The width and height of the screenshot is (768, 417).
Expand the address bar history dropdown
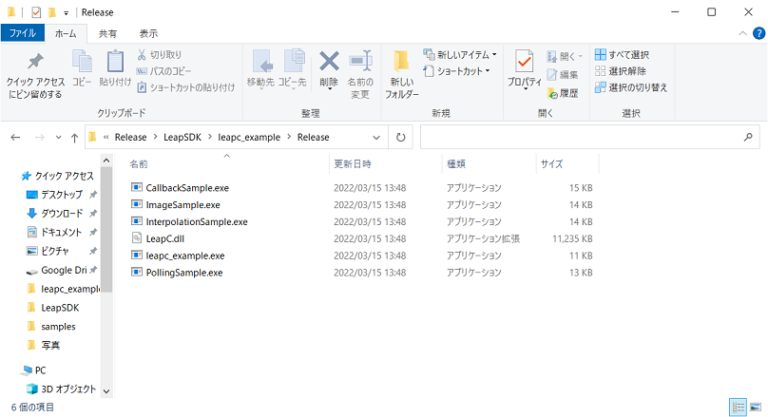click(x=376, y=137)
